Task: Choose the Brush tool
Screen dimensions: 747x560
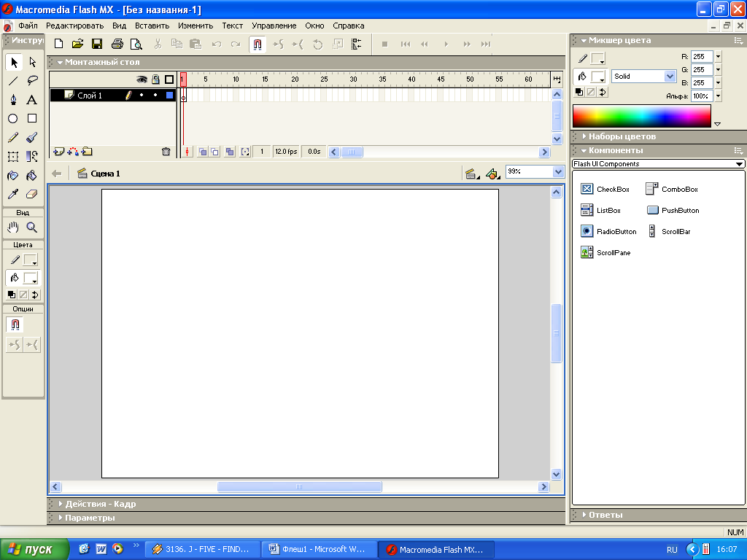Action: coord(32,138)
